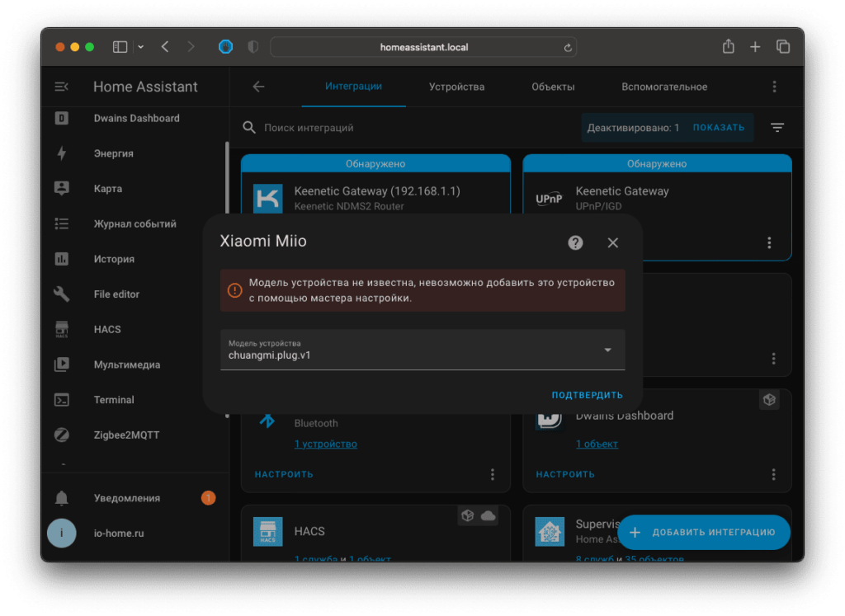Viewport: 845px width, 616px height.
Task: Expand Модель устройства dropdown
Action: [x=422, y=350]
